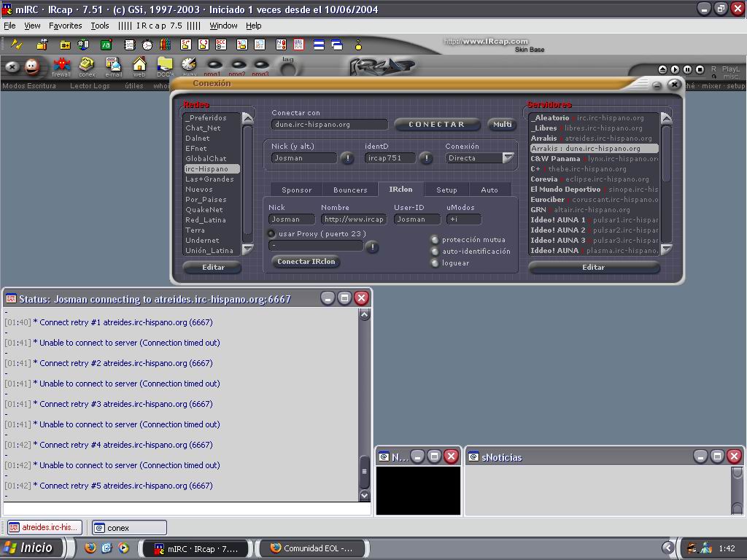747x560 pixels.
Task: Open Comunidad EOL taskbar window
Action: click(311, 548)
